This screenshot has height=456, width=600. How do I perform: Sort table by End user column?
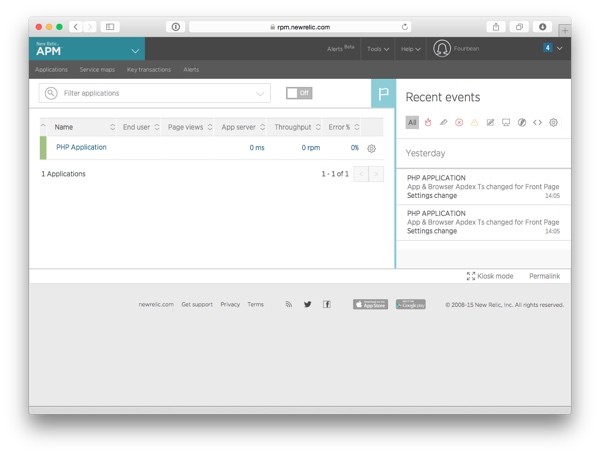141,127
